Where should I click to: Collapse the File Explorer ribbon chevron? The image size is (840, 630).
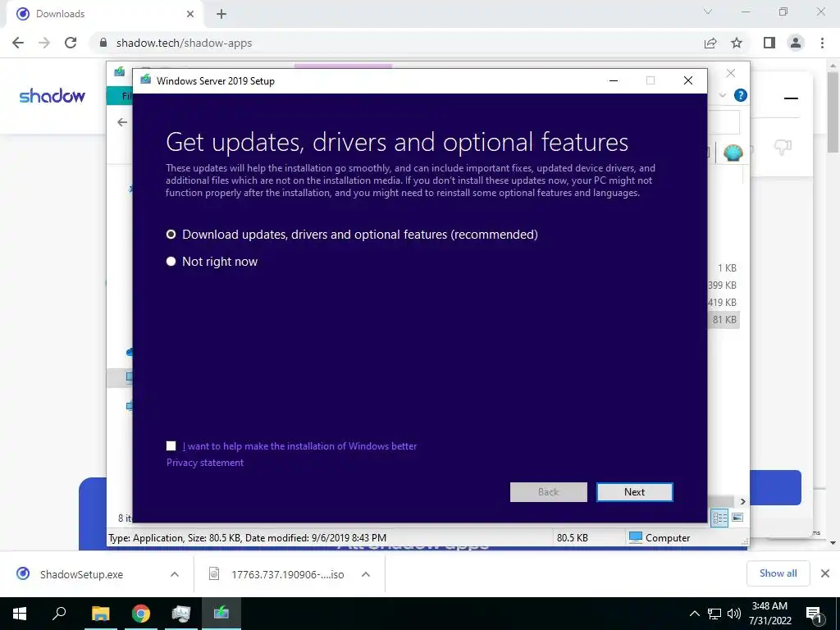point(723,95)
